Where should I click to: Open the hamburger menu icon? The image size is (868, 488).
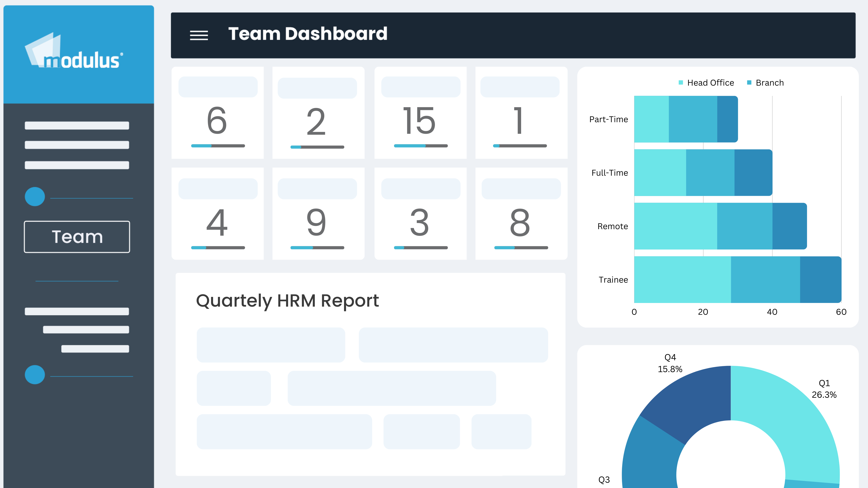pos(199,35)
